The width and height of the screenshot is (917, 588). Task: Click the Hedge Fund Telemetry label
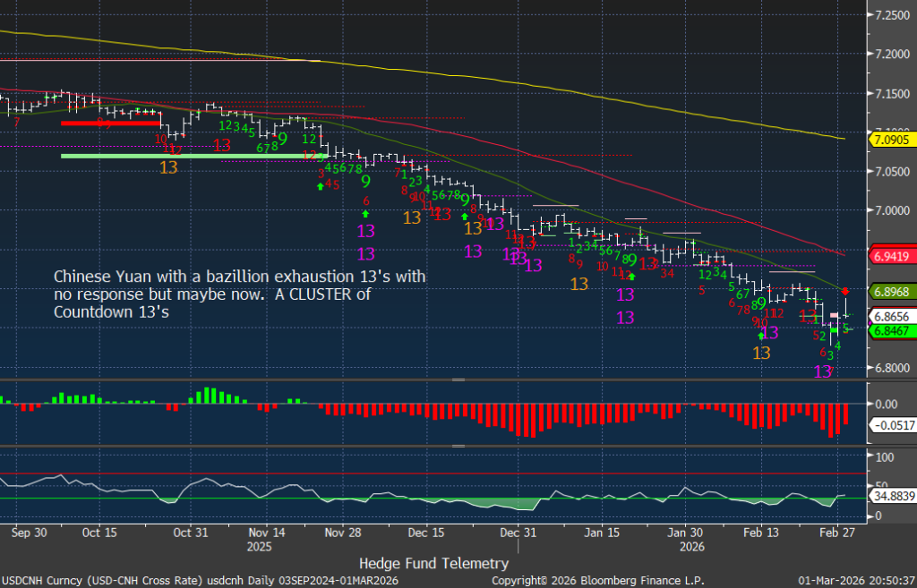point(433,564)
